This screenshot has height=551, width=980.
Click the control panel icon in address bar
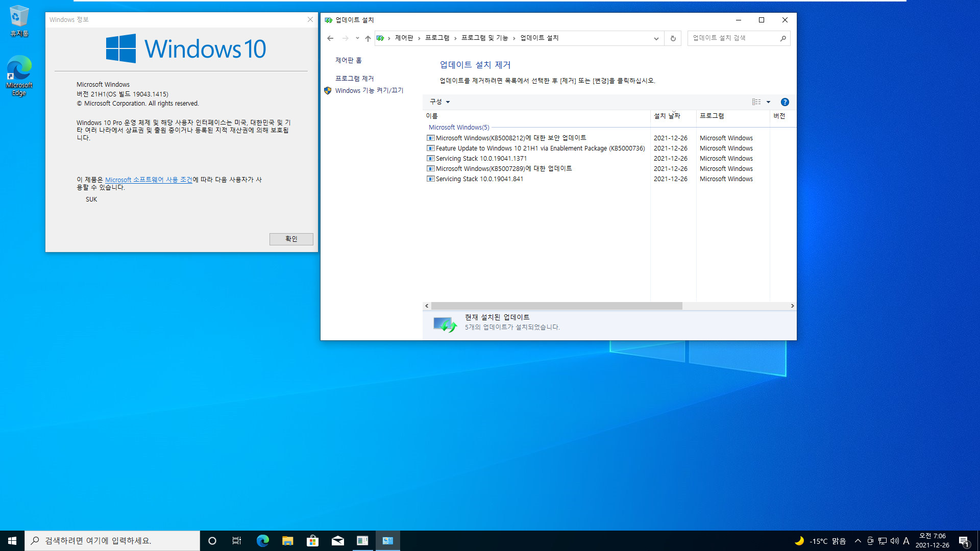[380, 38]
